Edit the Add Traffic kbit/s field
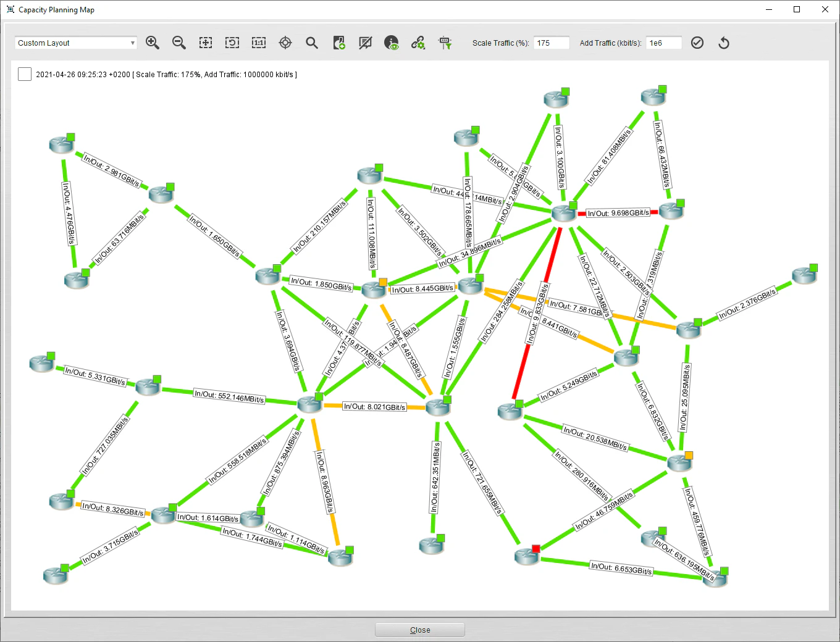Viewport: 840px width, 642px height. [x=663, y=43]
